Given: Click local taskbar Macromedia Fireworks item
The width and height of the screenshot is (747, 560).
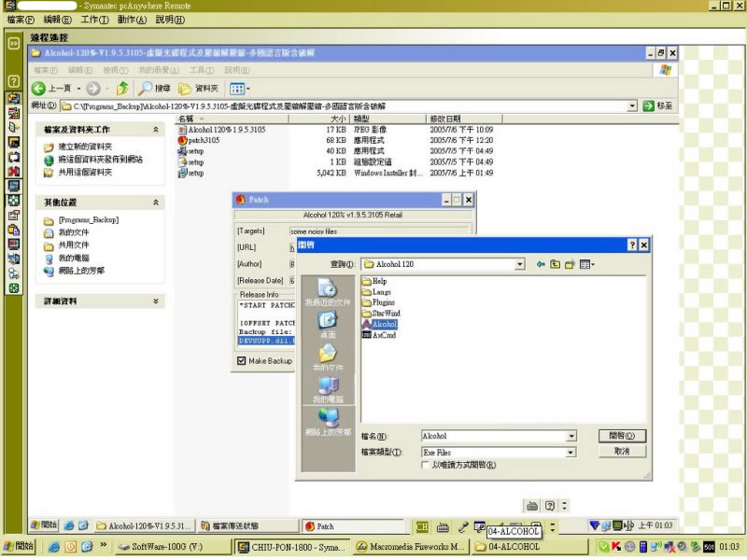Looking at the screenshot, I should [411, 547].
